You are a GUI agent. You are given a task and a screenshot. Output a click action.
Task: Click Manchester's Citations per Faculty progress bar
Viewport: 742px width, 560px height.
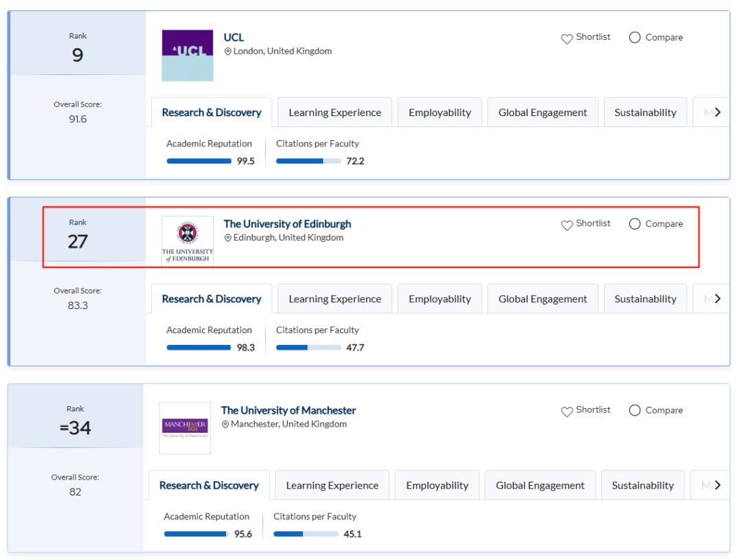pos(306,535)
